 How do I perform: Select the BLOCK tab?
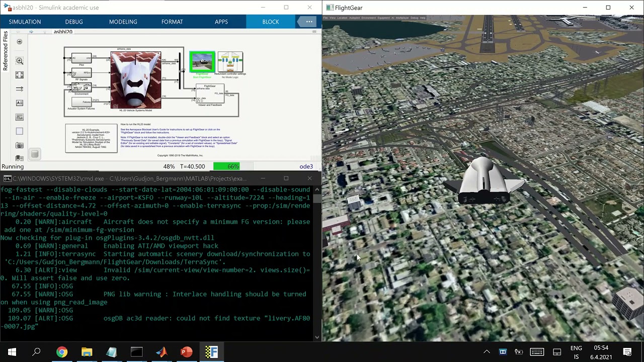coord(271,22)
